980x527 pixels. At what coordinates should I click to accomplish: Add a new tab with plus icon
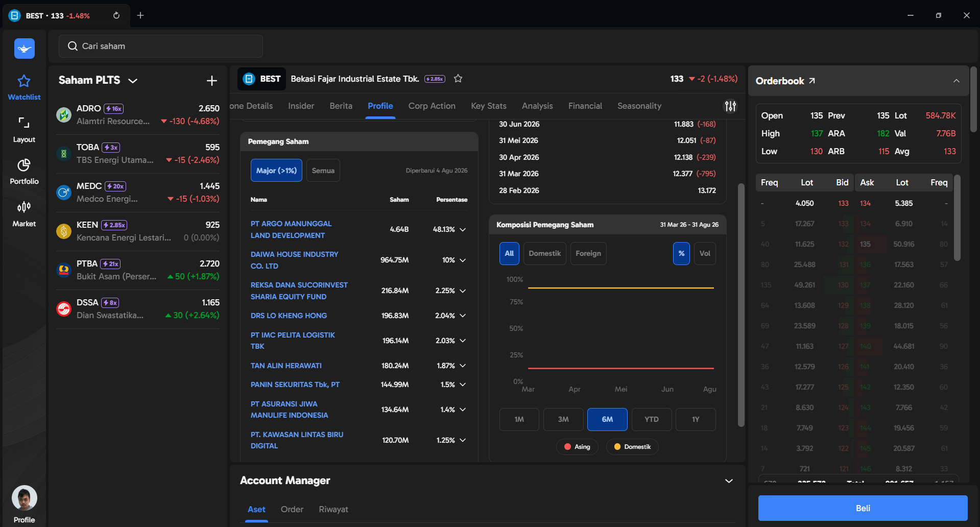(x=140, y=15)
